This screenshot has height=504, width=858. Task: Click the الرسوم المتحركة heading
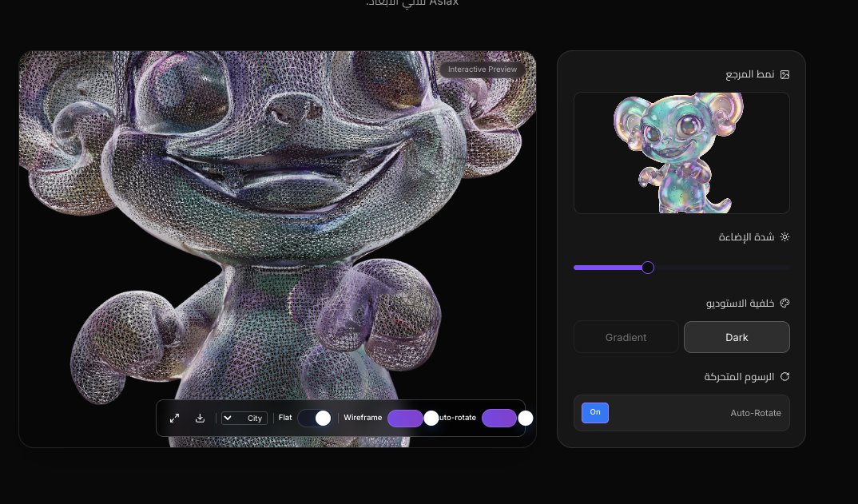point(739,376)
